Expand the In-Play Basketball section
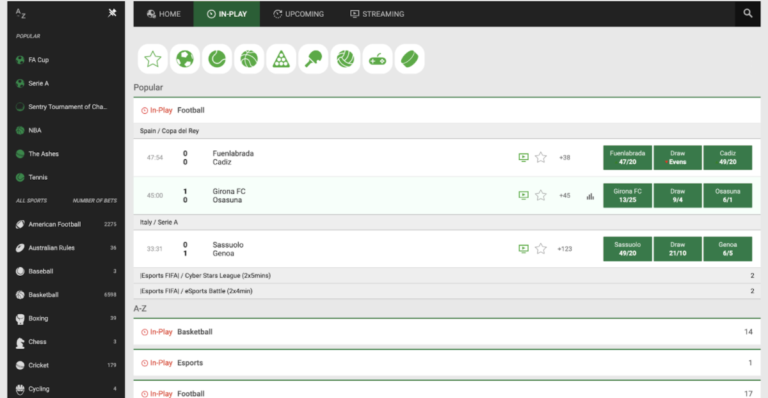Image resolution: width=768 pixels, height=398 pixels. (x=447, y=332)
